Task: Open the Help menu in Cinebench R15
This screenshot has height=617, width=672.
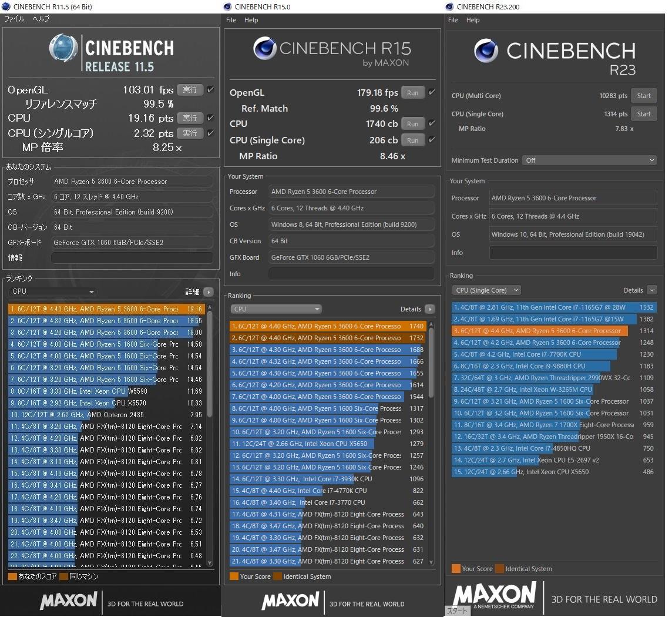Action: point(251,20)
